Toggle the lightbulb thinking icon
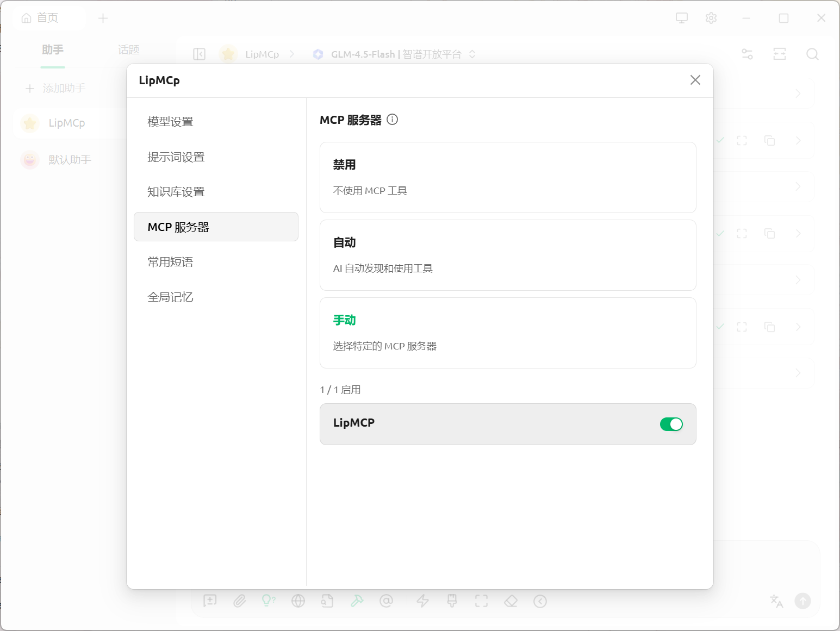 pos(269,601)
